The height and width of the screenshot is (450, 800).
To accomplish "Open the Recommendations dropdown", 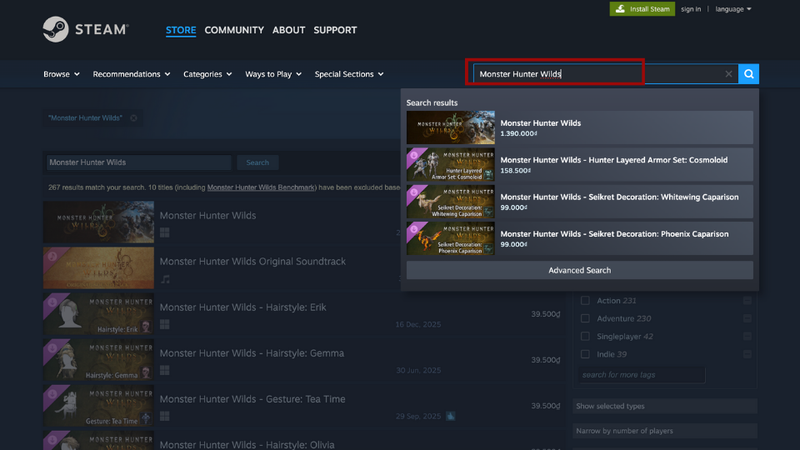I will pyautogui.click(x=131, y=74).
